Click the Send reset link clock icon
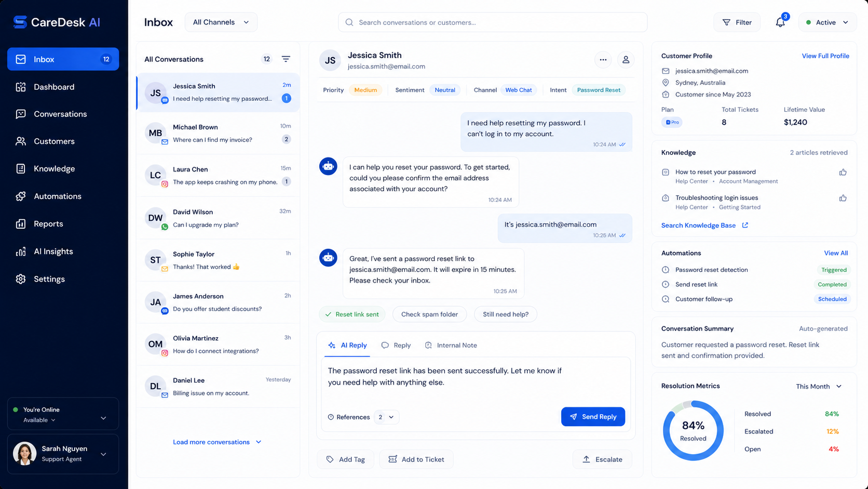This screenshot has height=489, width=868. click(666, 284)
